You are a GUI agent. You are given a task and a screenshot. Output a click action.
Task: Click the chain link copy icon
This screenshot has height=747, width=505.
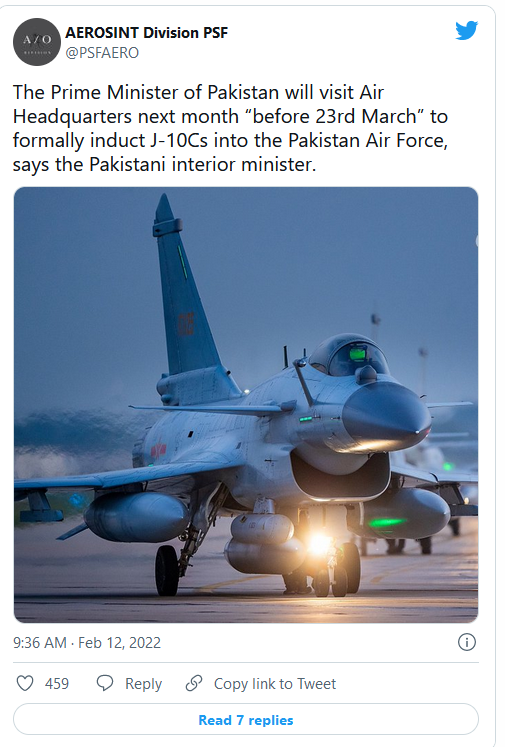click(x=194, y=683)
